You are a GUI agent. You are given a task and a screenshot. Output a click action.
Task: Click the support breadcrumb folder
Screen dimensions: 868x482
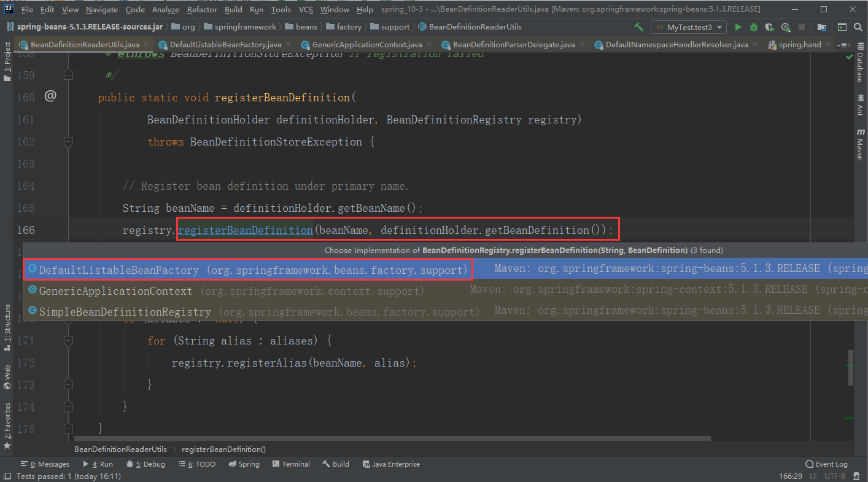coord(390,27)
